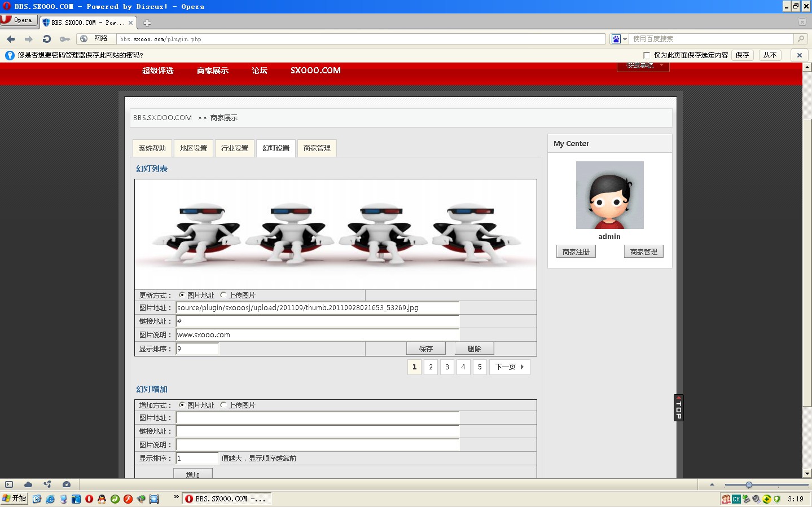The height and width of the screenshot is (507, 812).
Task: Toggle the status bar panel icon
Action: (9, 484)
